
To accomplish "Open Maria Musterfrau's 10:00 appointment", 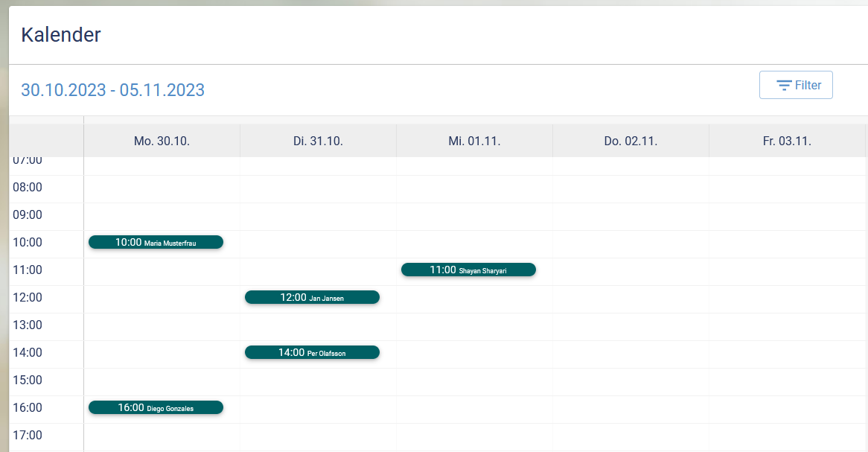I will click(x=156, y=242).
